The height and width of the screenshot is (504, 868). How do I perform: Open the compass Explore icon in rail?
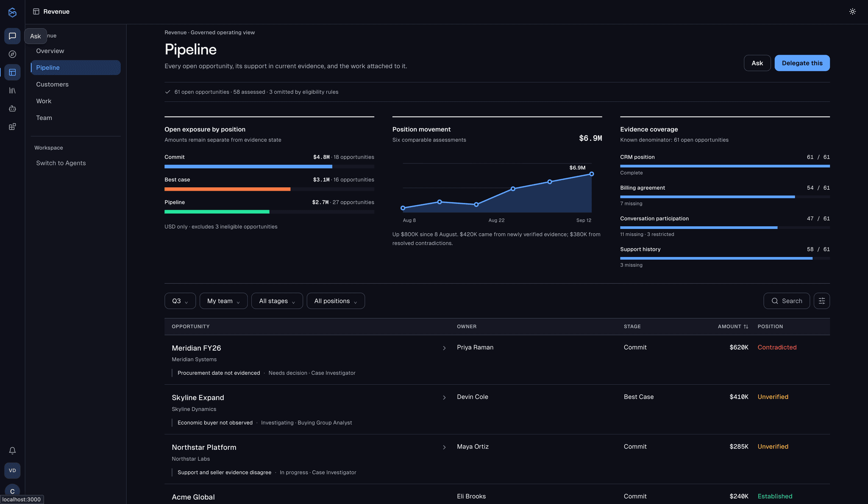click(12, 54)
